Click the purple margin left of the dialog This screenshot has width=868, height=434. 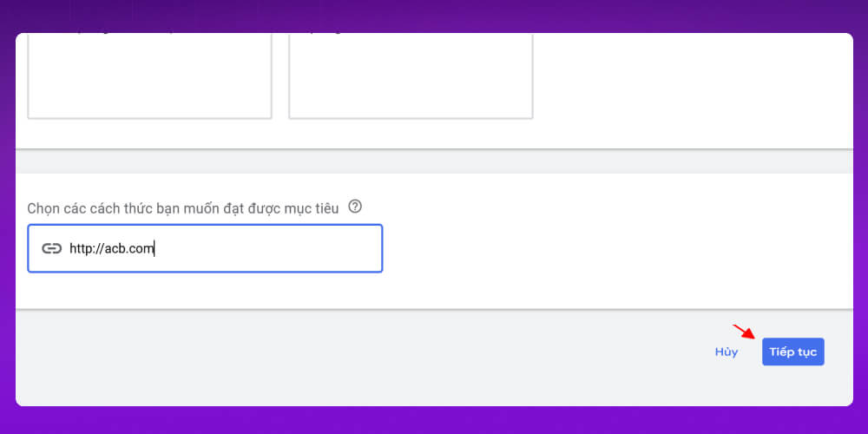click(7, 217)
